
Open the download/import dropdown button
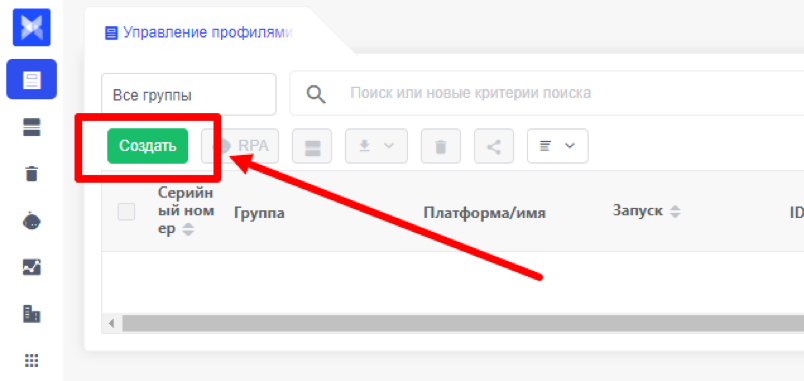[x=376, y=146]
